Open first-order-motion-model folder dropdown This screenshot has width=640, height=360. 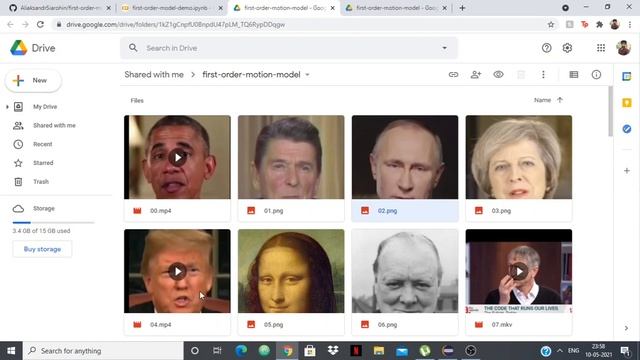pos(307,75)
